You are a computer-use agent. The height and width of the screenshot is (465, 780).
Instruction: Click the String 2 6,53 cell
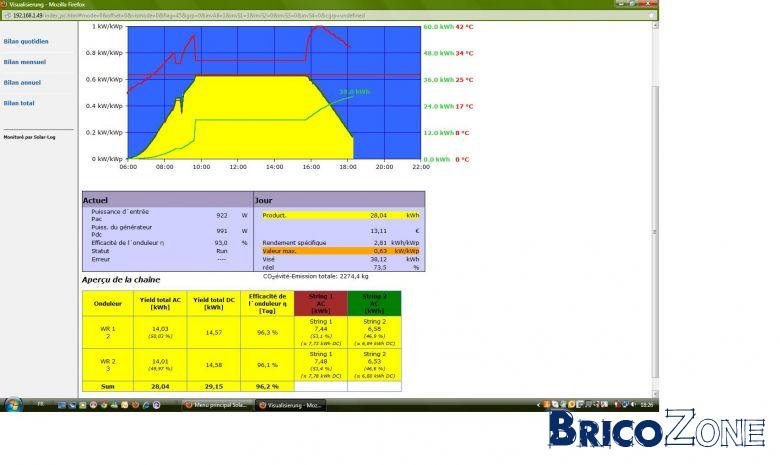pos(374,365)
